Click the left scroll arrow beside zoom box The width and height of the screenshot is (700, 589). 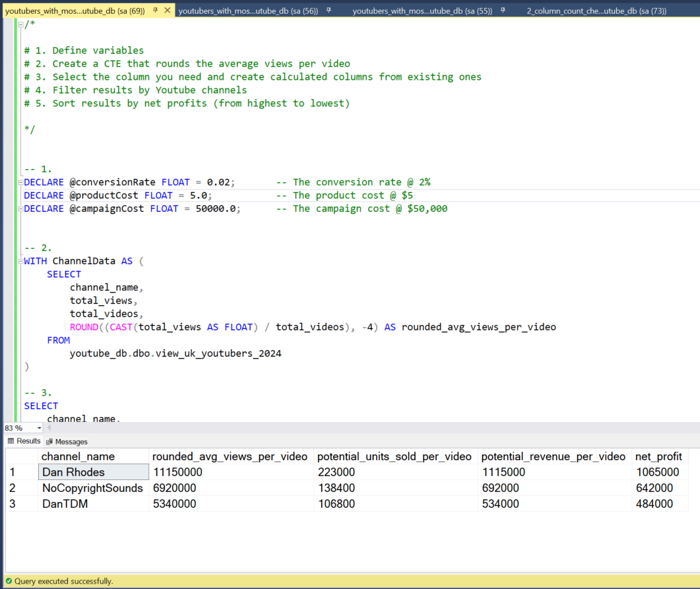coord(48,428)
